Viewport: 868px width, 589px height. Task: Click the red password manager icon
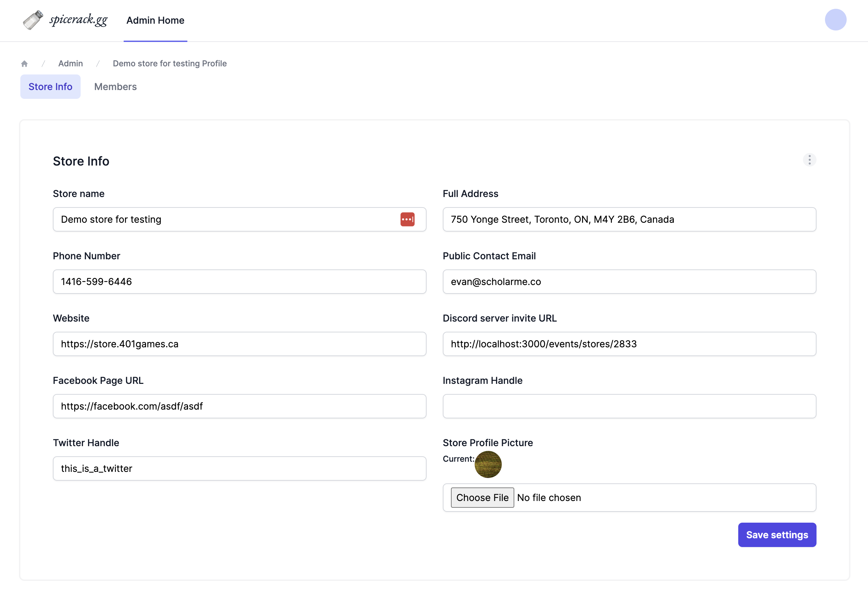coord(407,219)
